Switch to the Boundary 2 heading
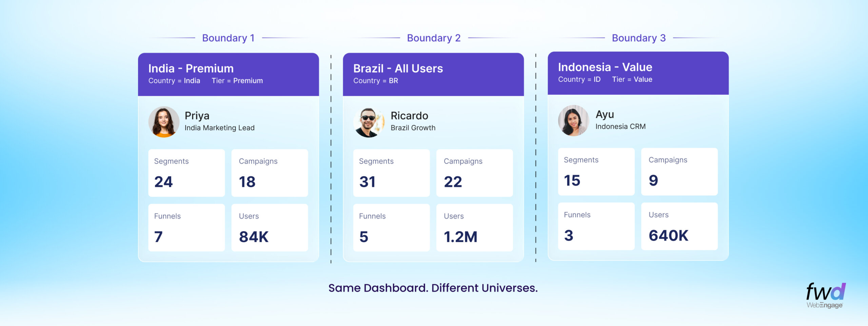The image size is (868, 326). (x=433, y=38)
